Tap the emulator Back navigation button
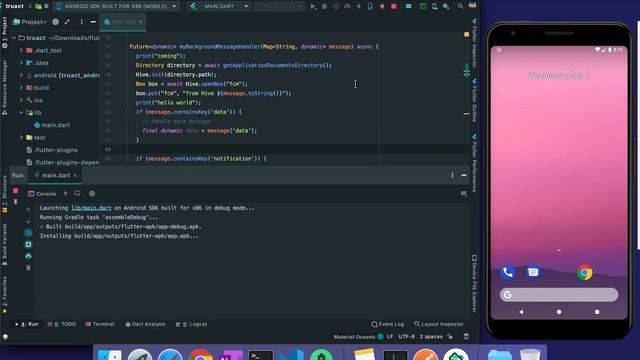Image resolution: width=640 pixels, height=360 pixels. (521, 312)
